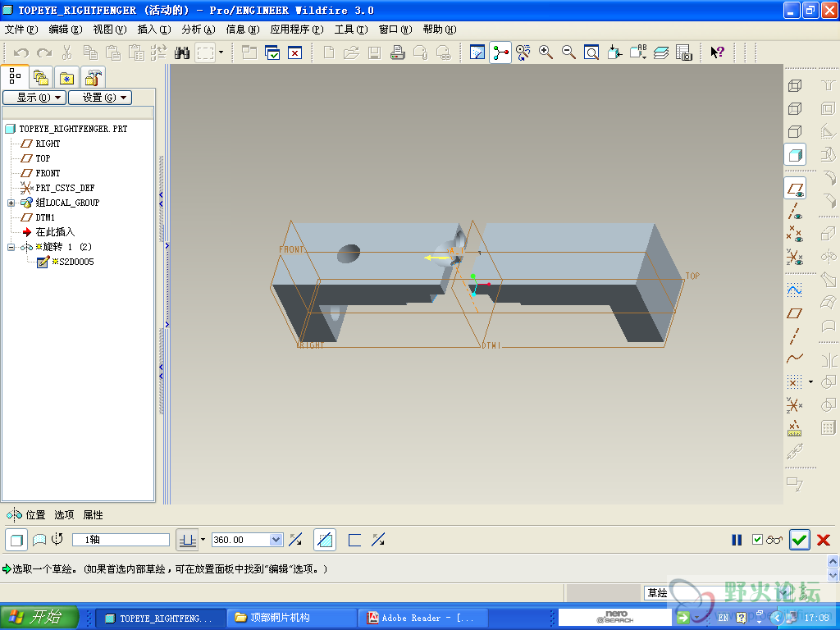The width and height of the screenshot is (840, 630).
Task: Click the Redo arrow icon
Action: [44, 52]
